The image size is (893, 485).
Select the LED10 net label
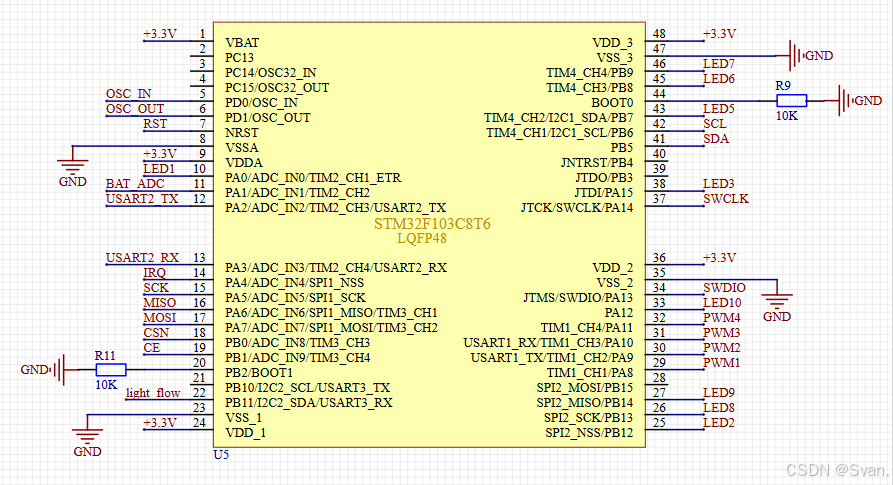[722, 303]
